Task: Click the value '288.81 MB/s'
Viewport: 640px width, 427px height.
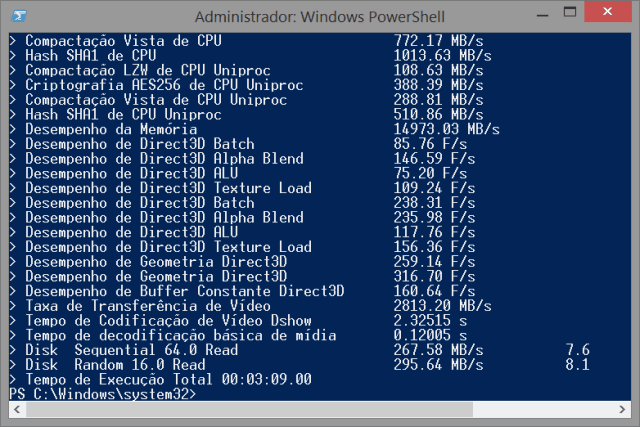Action: 438,100
